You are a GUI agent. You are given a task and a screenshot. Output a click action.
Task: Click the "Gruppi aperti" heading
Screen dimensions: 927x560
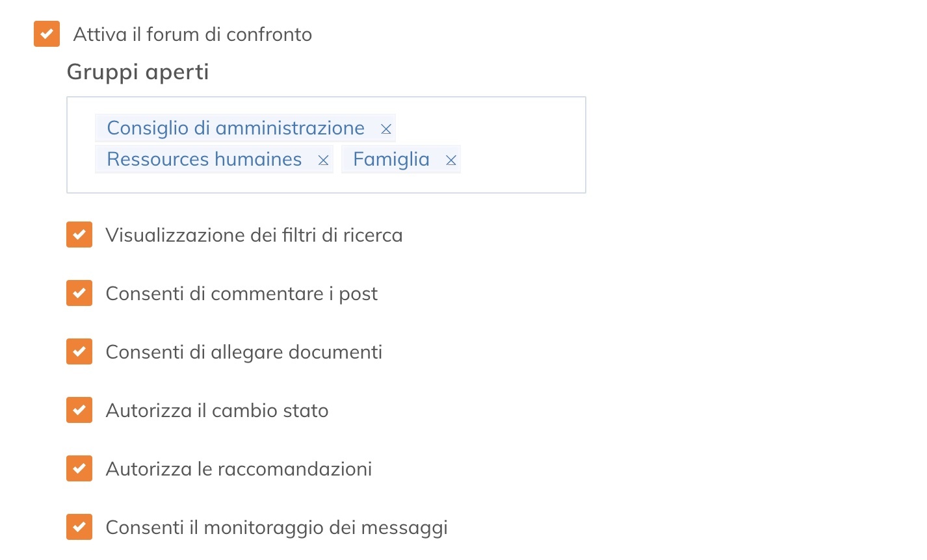137,71
